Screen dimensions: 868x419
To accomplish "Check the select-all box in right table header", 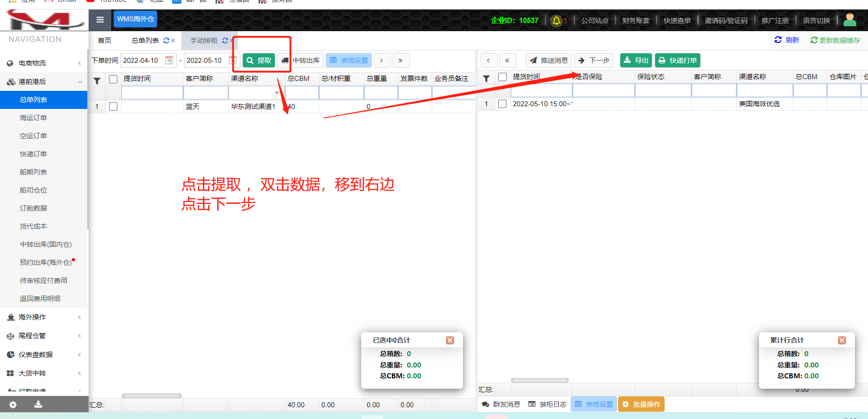I will 502,77.
